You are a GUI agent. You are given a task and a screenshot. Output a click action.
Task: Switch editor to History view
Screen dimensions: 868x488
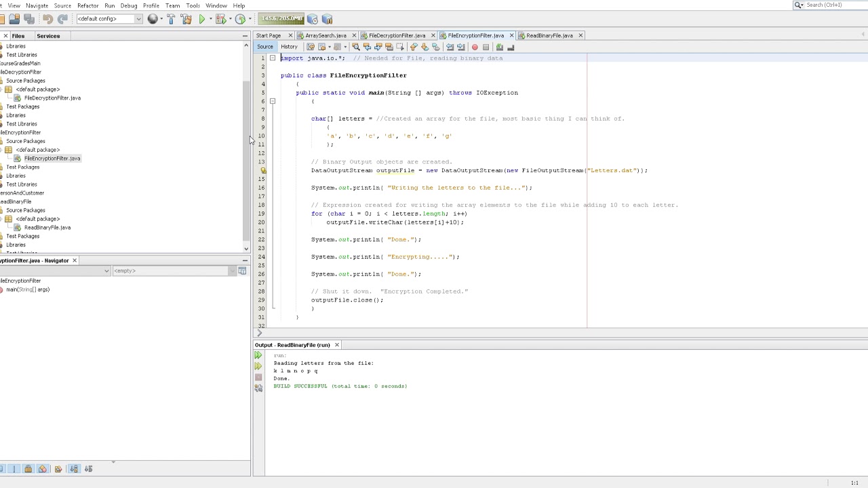pyautogui.click(x=289, y=47)
